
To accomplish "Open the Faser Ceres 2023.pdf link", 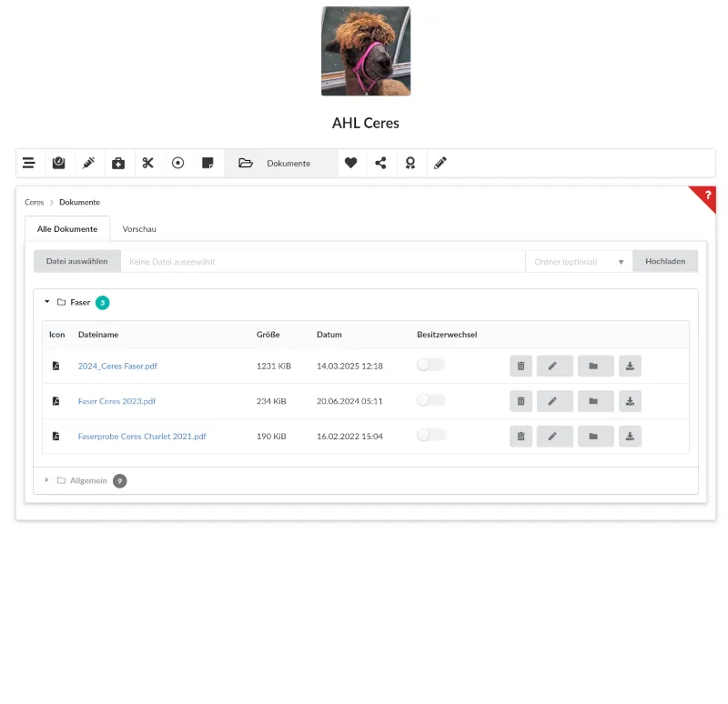I will (116, 401).
